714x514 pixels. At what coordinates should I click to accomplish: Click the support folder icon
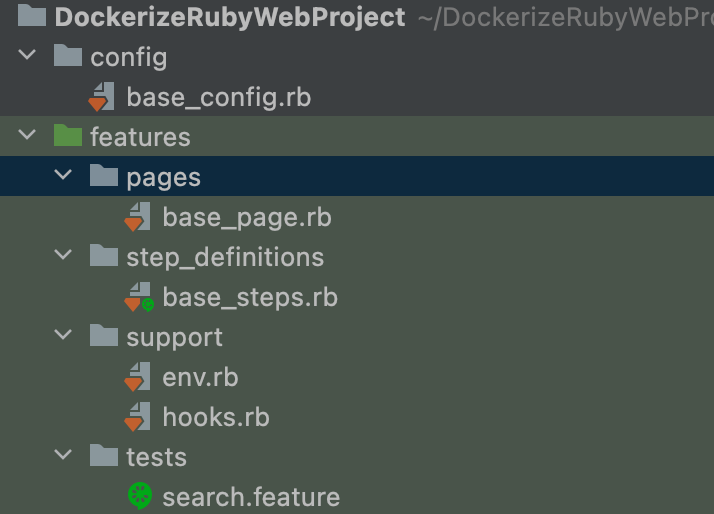104,336
